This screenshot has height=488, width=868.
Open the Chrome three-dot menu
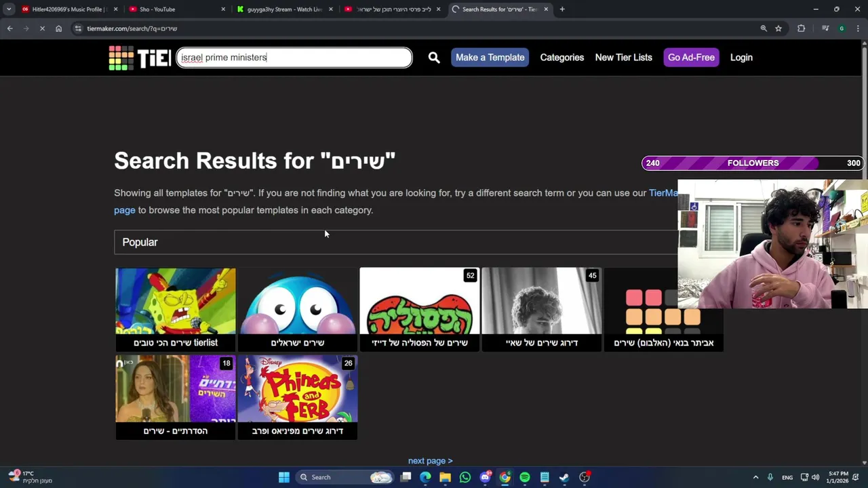858,28
